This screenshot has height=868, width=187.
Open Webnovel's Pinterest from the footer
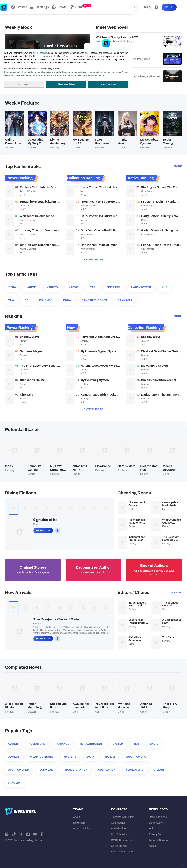(x=42, y=834)
